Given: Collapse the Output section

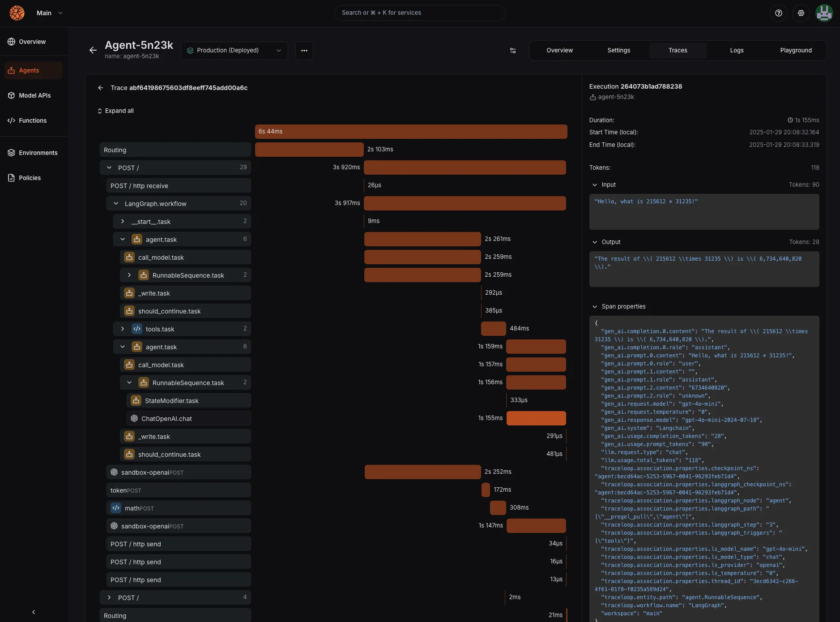Looking at the screenshot, I should pyautogui.click(x=595, y=242).
